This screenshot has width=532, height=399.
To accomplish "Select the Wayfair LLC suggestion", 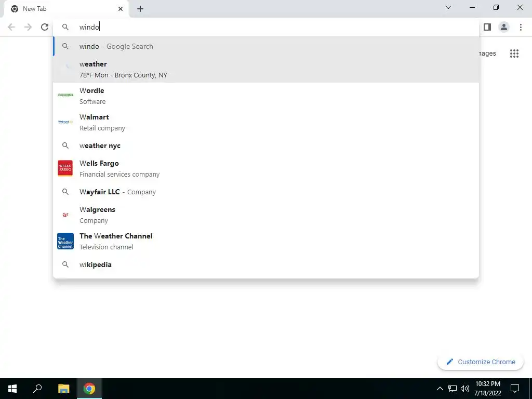I will (x=267, y=192).
